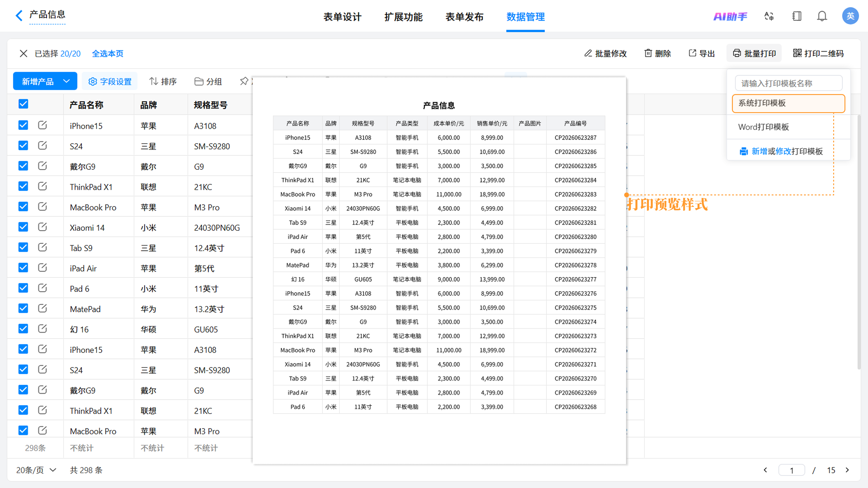Click 删除 button
Viewport: 868px width, 488px height.
point(657,54)
